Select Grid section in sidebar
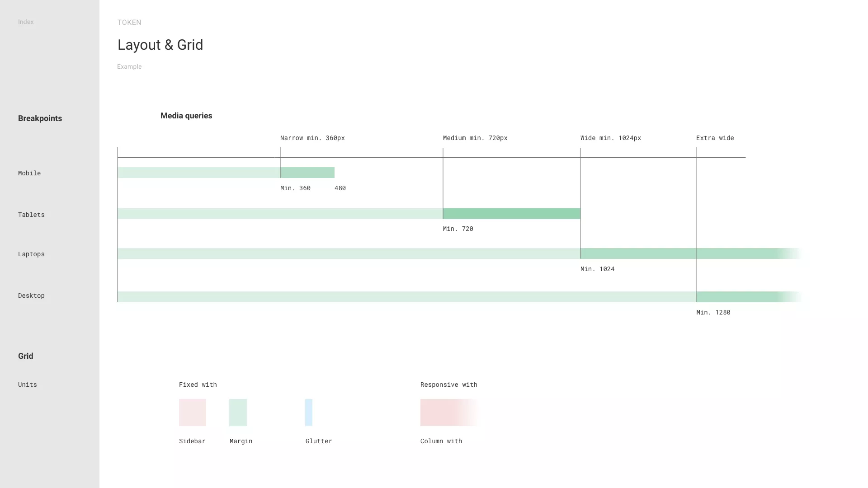The image size is (868, 488). point(25,356)
